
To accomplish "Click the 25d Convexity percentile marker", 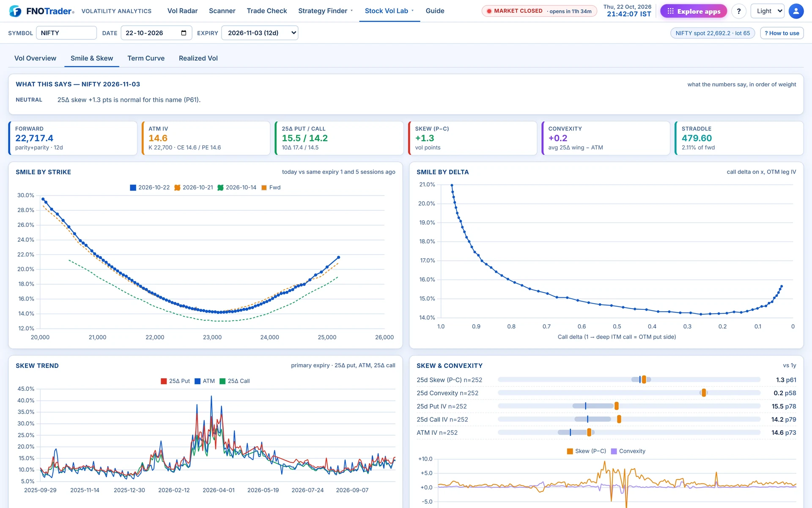I will (x=704, y=393).
